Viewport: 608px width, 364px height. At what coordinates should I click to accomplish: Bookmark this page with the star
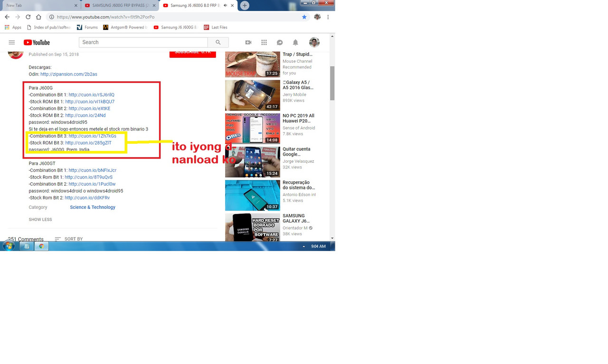click(304, 17)
